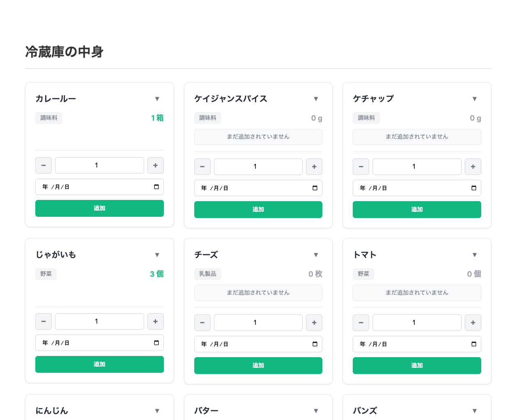Click plus button on カレールー card
Image resolution: width=510 pixels, height=420 pixels.
155,165
